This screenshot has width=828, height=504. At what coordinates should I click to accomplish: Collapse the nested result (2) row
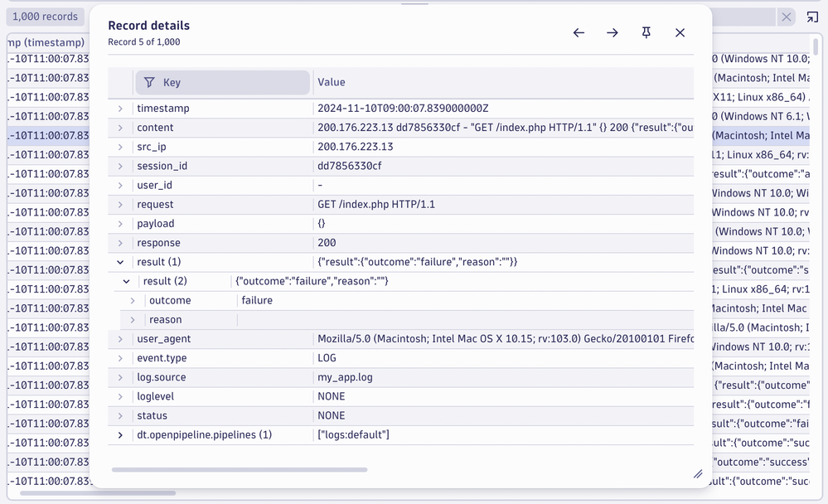(x=127, y=281)
